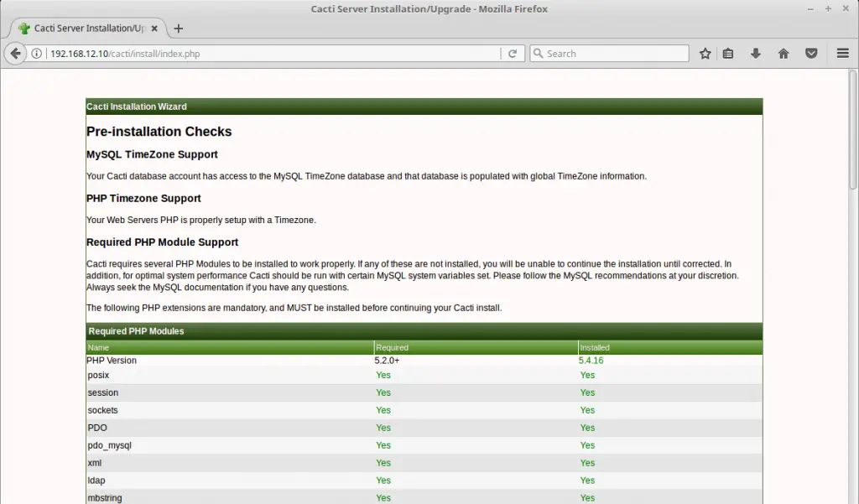Show bookmarks list icon
Image resolution: width=859 pixels, height=504 pixels.
coord(727,53)
